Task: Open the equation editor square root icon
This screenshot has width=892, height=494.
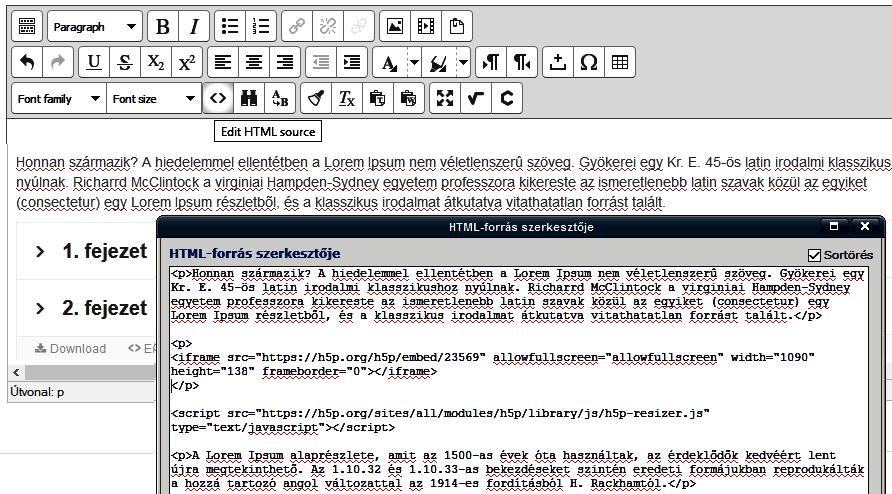Action: point(476,98)
